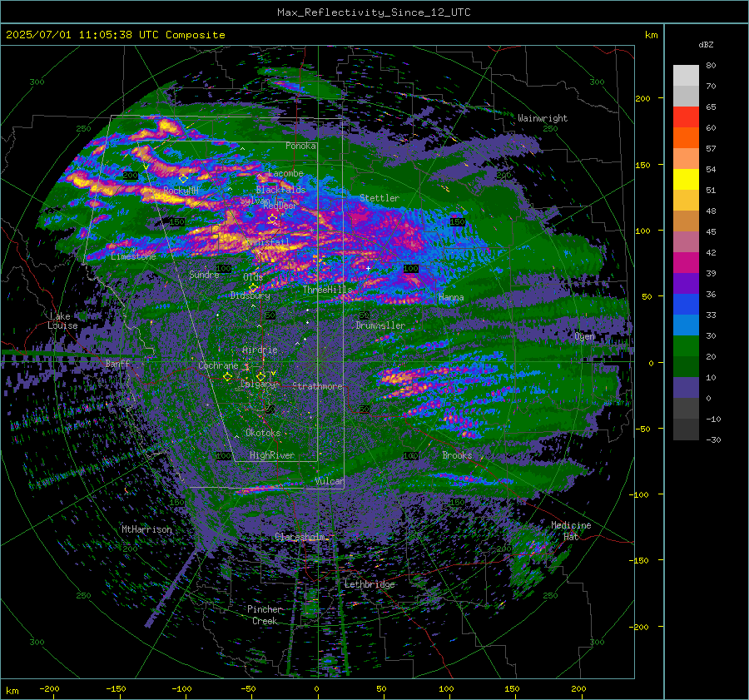Click the yellow diamond marker above Calgary
Screen dimensions: 749x700
(x=260, y=376)
